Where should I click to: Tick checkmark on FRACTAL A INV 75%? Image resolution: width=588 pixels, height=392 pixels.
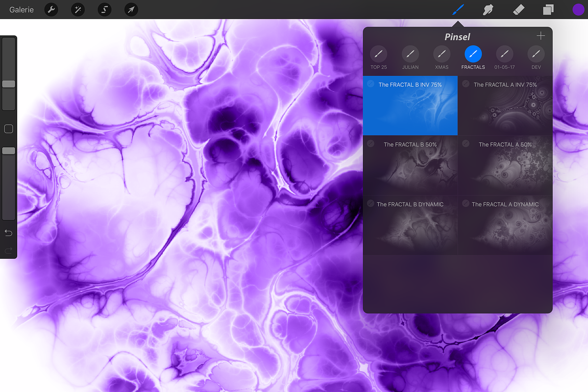(x=465, y=84)
